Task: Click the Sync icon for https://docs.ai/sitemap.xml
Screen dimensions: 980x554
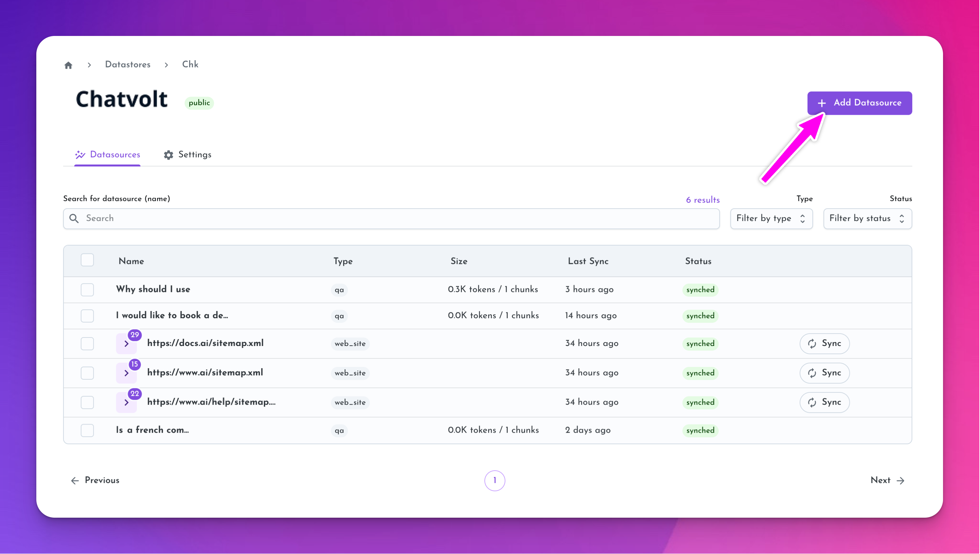Action: (812, 343)
